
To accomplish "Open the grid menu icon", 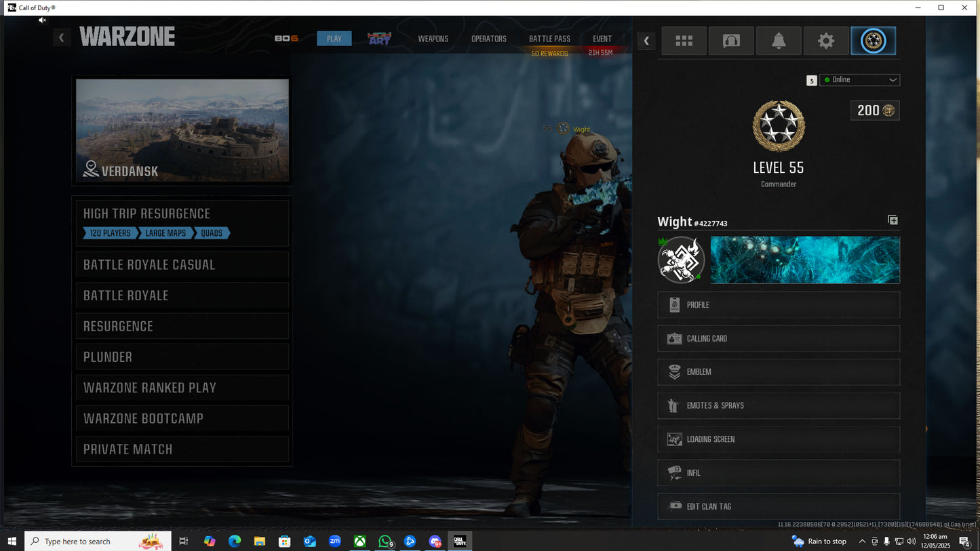I will pyautogui.click(x=684, y=41).
